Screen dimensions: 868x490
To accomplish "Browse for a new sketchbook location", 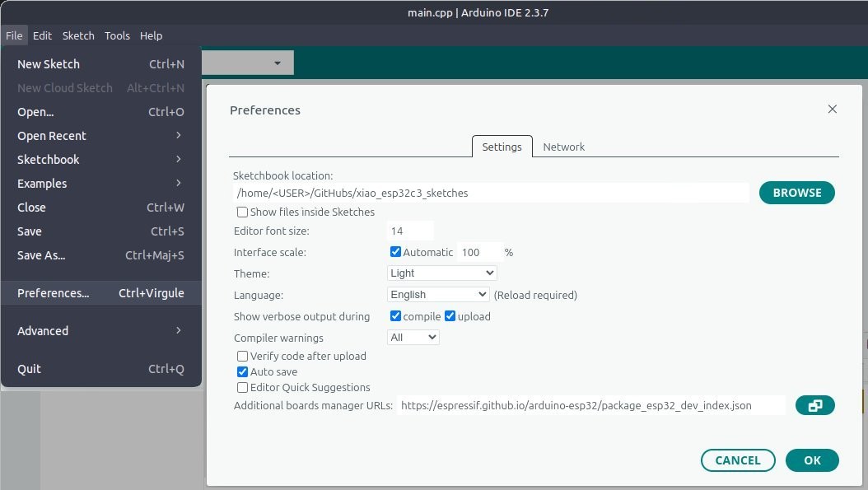I will 796,192.
